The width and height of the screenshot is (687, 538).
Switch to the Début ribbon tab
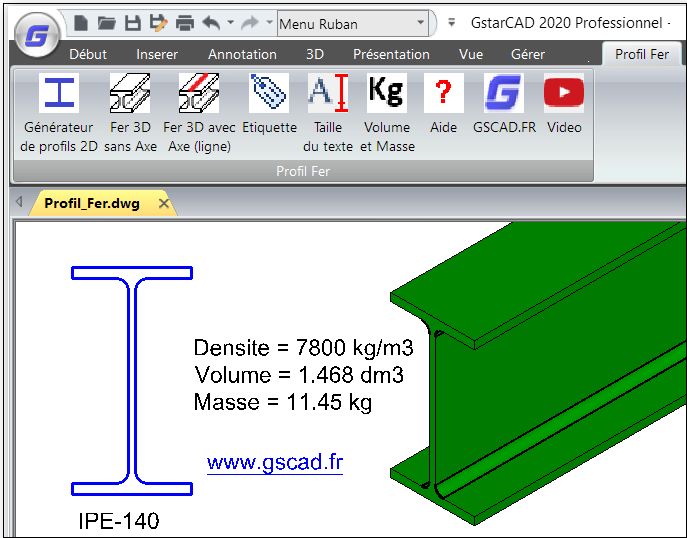pos(88,54)
